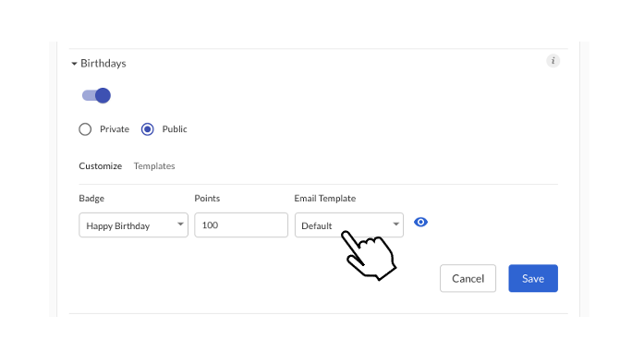
Task: Click the Public option label
Action: [x=175, y=129]
